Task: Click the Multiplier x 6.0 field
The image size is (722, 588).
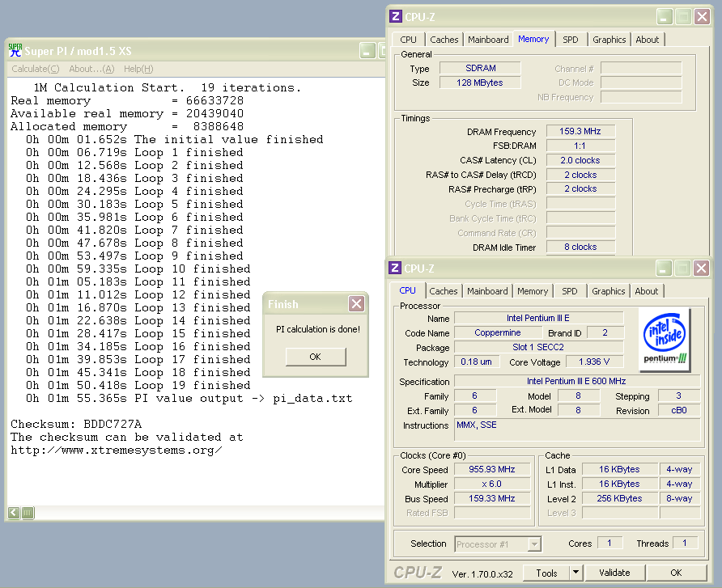Action: (492, 484)
